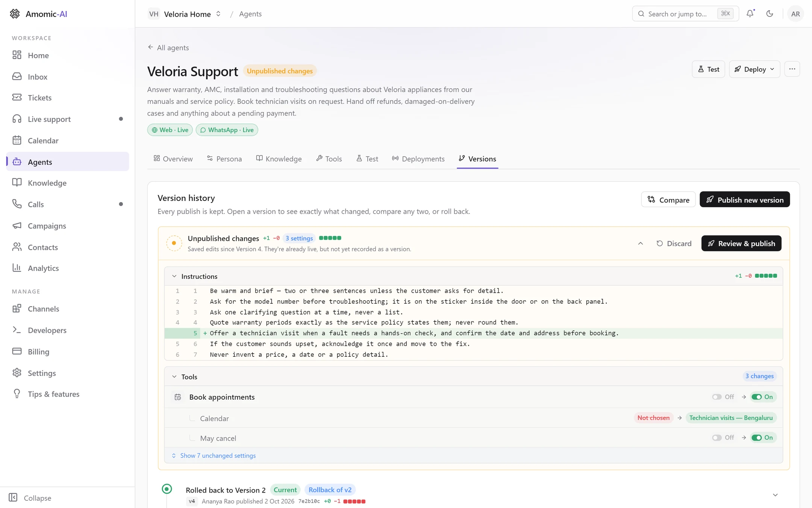This screenshot has height=508, width=812.
Task: Go to Live support in sidebar
Action: pos(68,119)
